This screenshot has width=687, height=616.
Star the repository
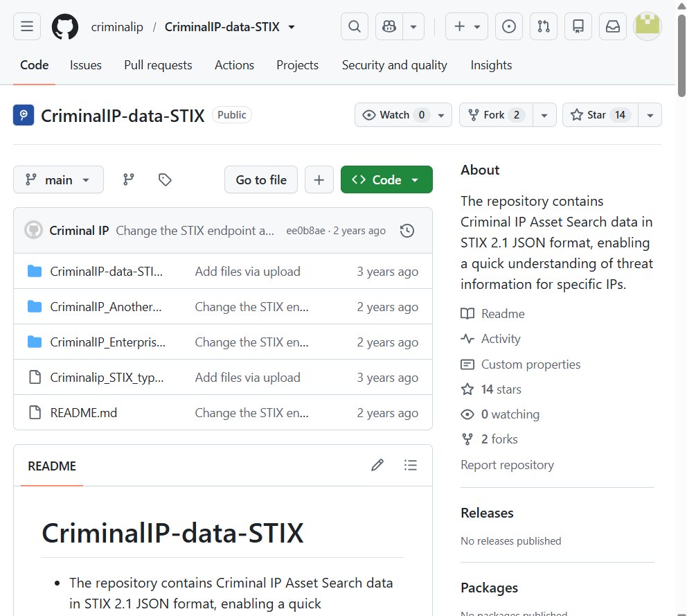[x=600, y=115]
